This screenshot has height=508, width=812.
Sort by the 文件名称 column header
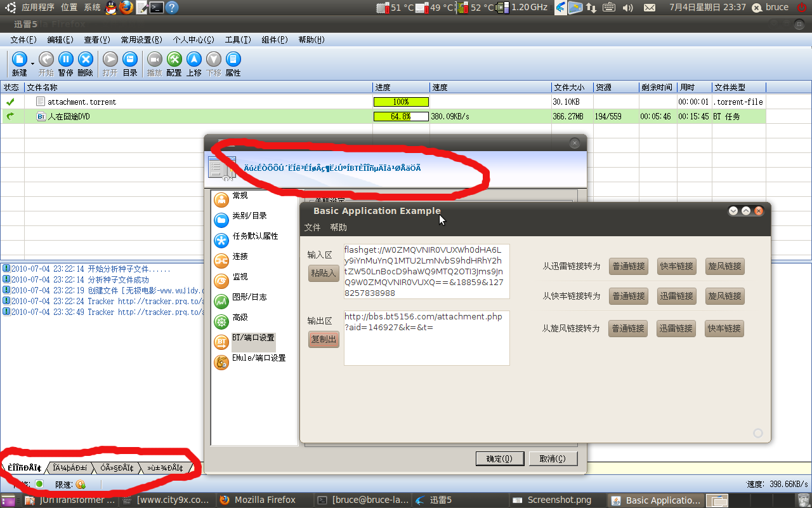(198, 88)
